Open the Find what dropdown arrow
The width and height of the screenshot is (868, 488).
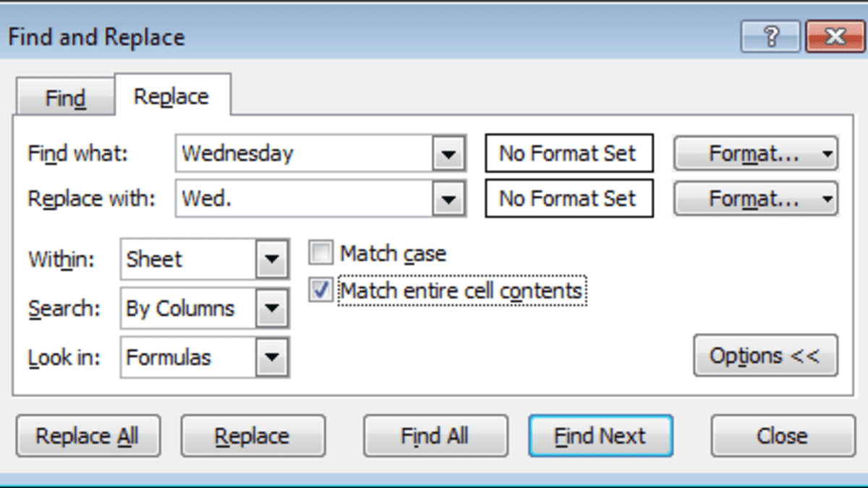(x=450, y=153)
